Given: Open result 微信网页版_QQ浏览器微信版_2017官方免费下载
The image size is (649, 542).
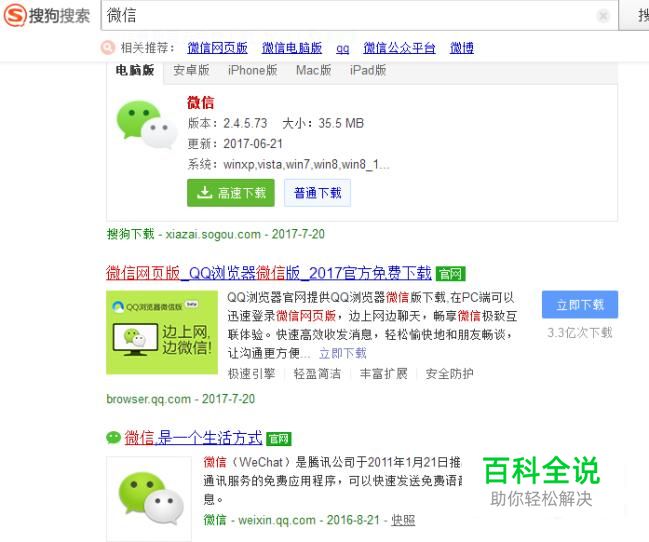Looking at the screenshot, I should [x=269, y=273].
